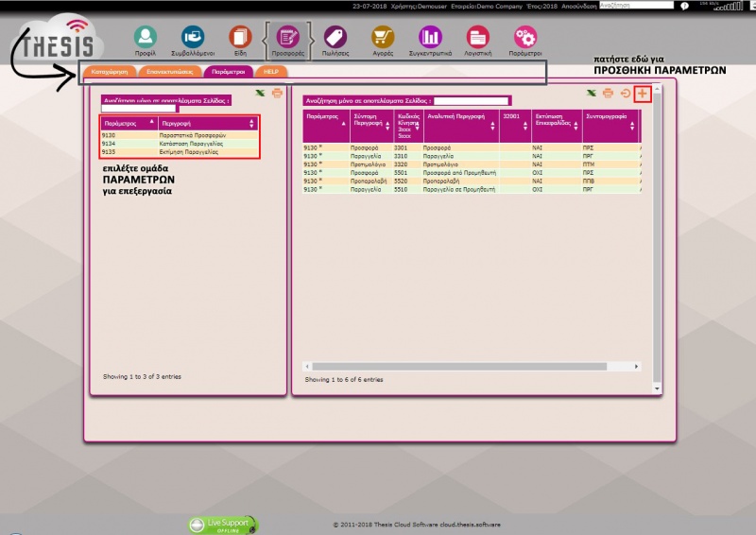Image resolution: width=756 pixels, height=535 pixels.
Task: Click the orange refresh icon beside the plus
Action: coord(625,94)
